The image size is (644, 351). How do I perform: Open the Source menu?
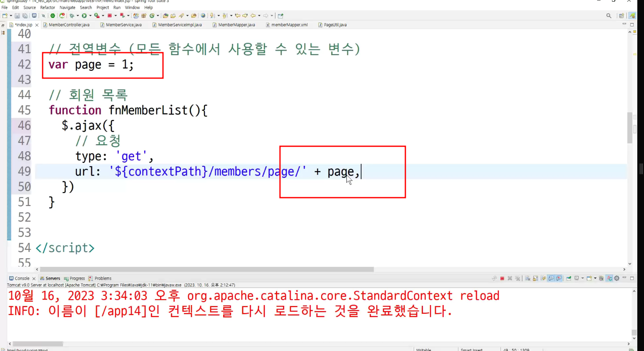(30, 8)
